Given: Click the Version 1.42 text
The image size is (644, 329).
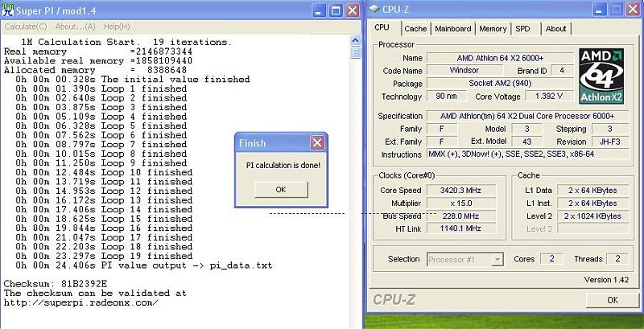Looking at the screenshot, I should 606,280.
